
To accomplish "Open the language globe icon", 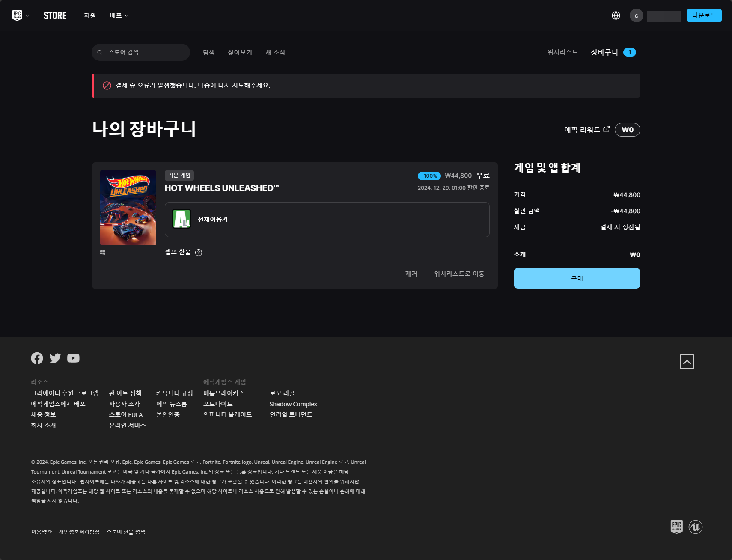I will coord(616,15).
